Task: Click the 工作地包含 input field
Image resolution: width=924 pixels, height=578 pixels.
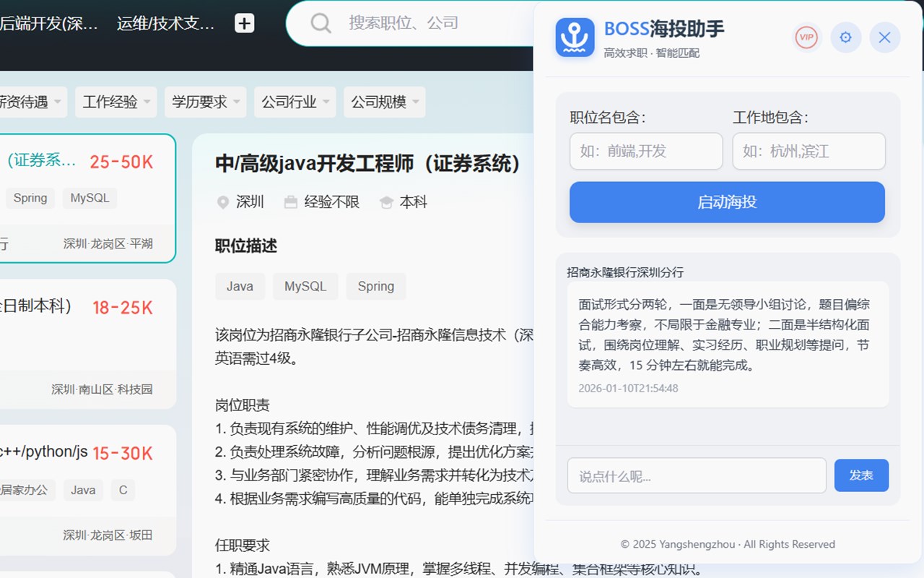Action: click(809, 151)
